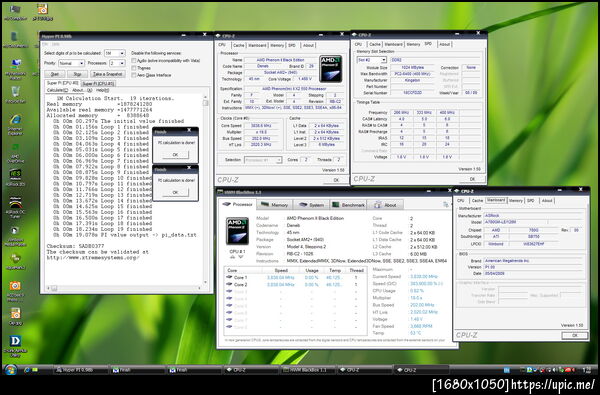Image resolution: width=600 pixels, height=395 pixels.
Task: Click the Core 1 chip icon in BlackBox
Action: (x=230, y=277)
